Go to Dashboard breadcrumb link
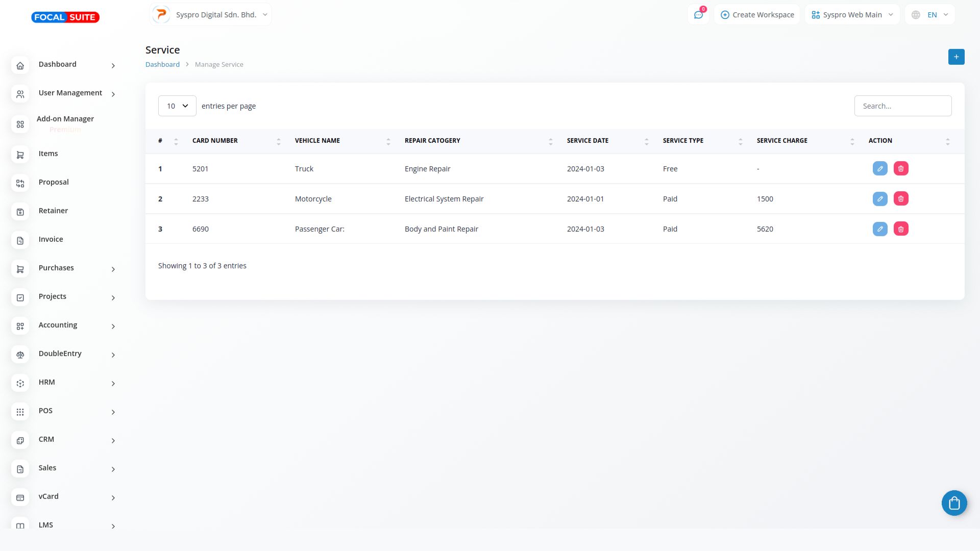The height and width of the screenshot is (551, 980). (162, 65)
